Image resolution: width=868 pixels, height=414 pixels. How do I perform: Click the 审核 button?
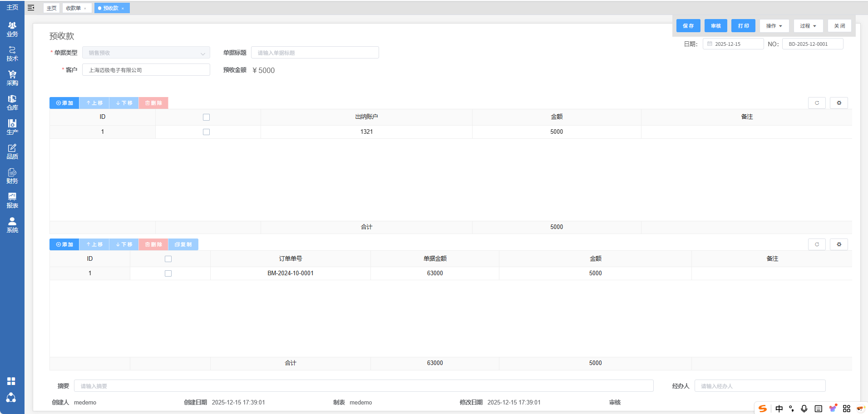(716, 26)
